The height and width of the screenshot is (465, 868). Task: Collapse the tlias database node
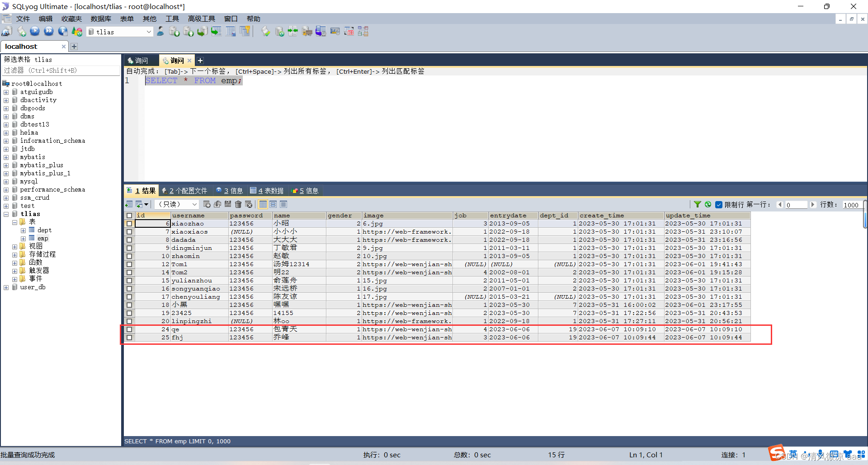tap(6, 214)
